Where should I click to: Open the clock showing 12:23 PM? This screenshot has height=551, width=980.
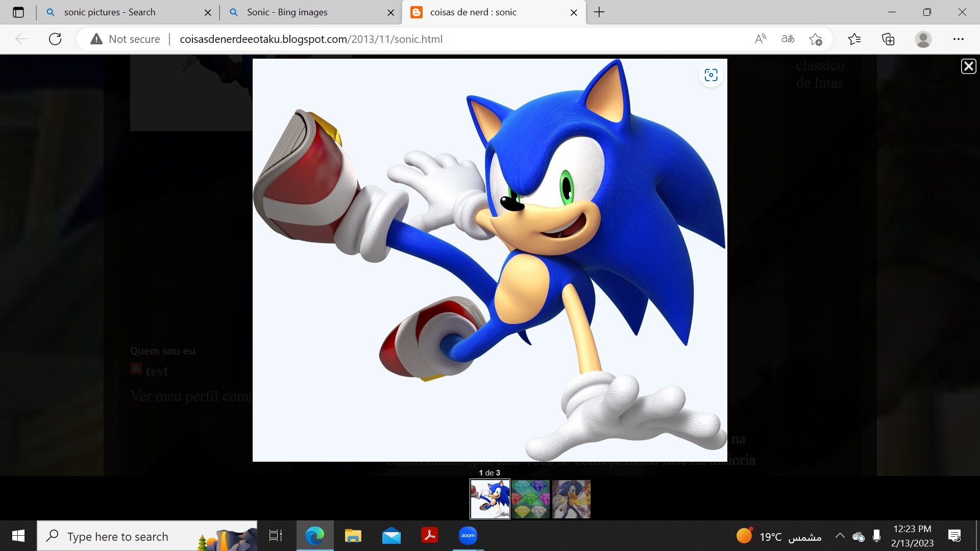[x=912, y=536]
